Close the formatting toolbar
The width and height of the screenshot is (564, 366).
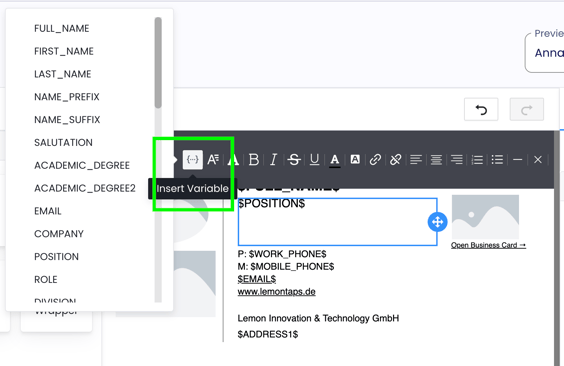point(538,159)
